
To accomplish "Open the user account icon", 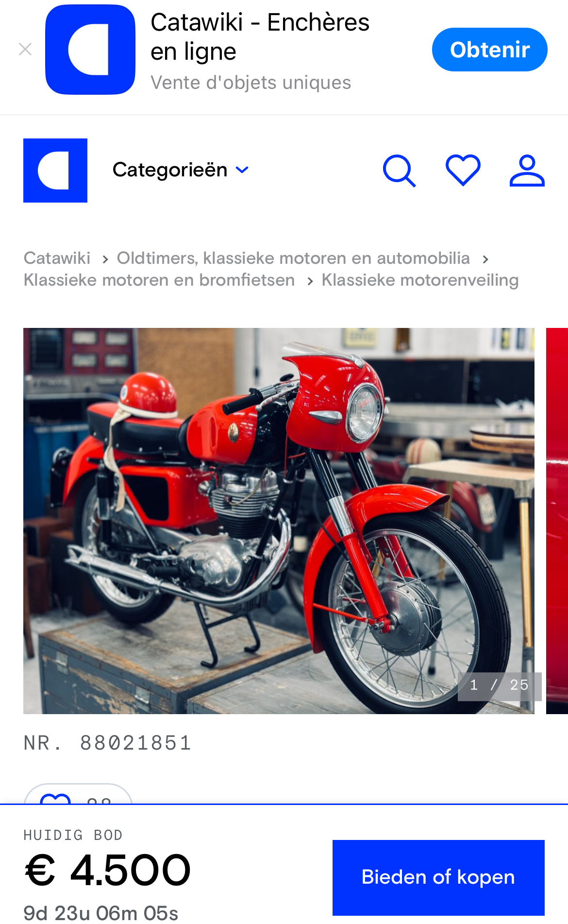I will coord(527,171).
